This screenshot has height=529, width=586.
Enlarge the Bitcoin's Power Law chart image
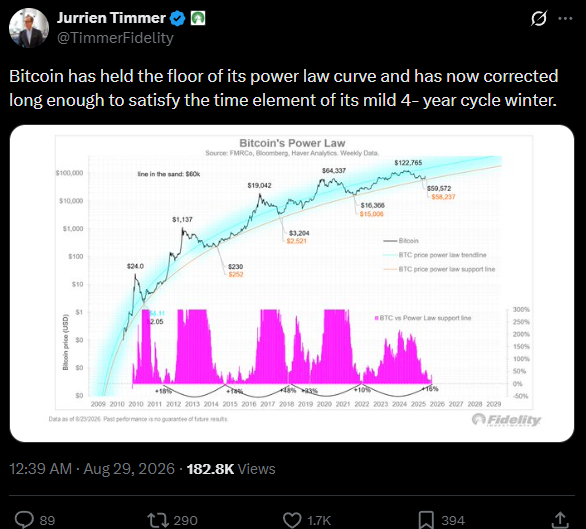tap(292, 283)
